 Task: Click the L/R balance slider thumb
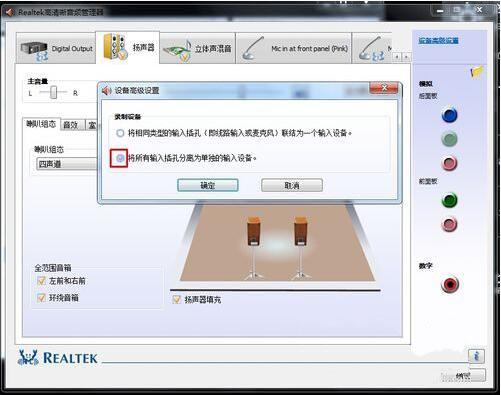(53, 92)
